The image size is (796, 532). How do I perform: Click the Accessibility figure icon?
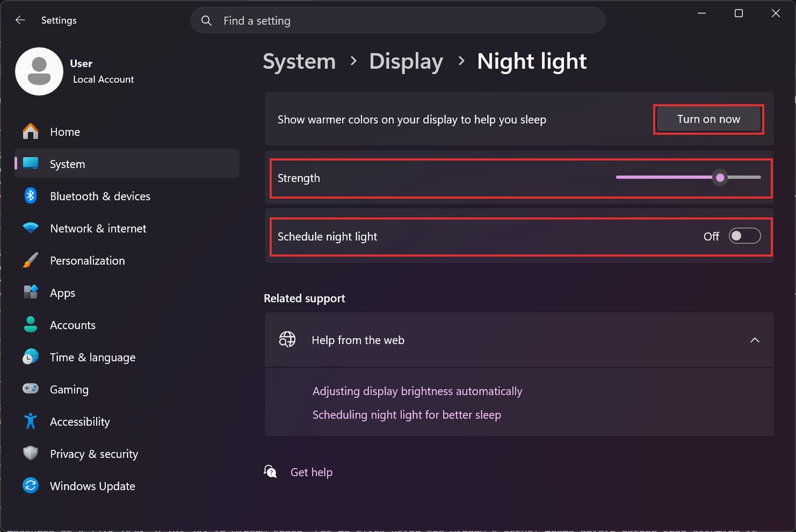31,421
